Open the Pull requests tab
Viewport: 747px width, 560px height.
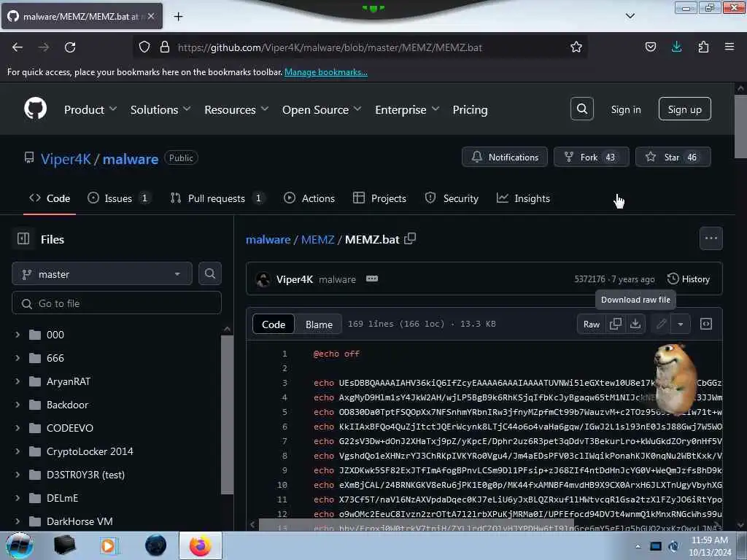pyautogui.click(x=217, y=198)
